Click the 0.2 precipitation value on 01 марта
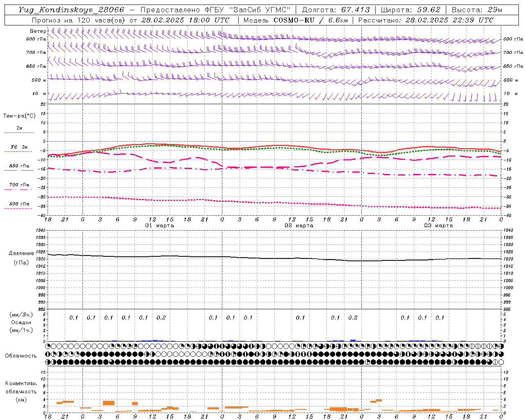 (161, 317)
